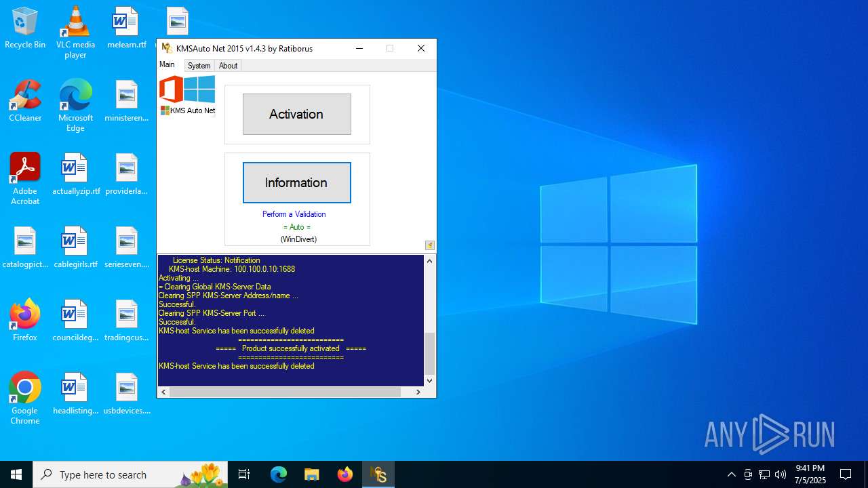Click the Windows logo in KMSAuto
The image size is (868, 488).
pyautogui.click(x=199, y=89)
